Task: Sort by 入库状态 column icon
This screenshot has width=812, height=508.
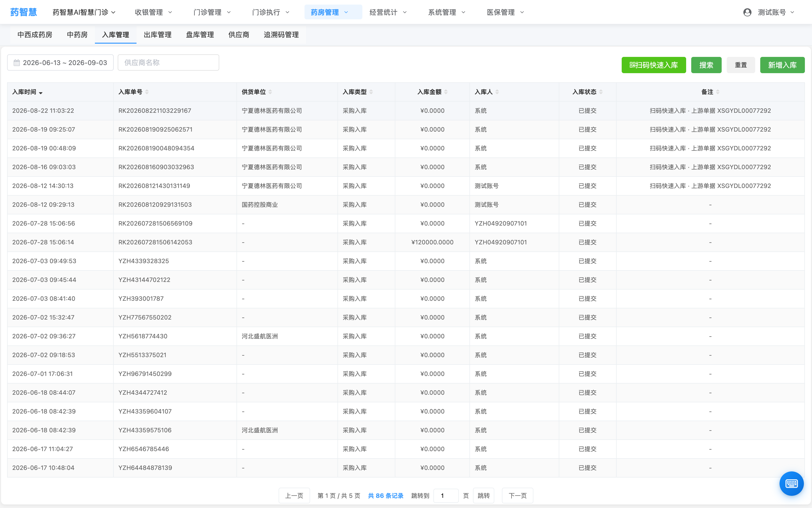Action: click(x=601, y=92)
